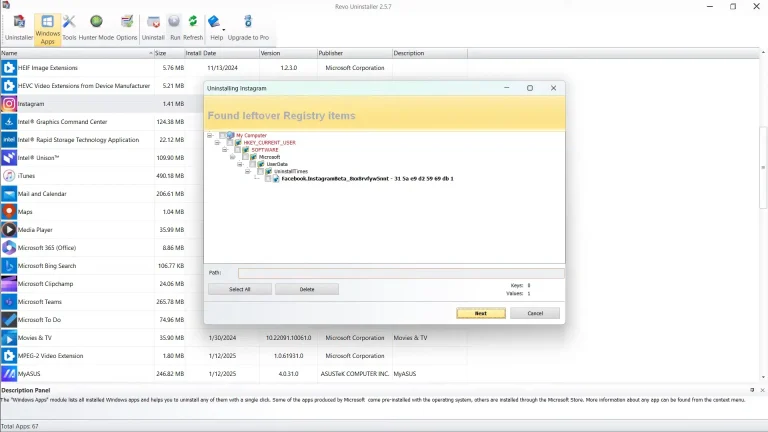The height and width of the screenshot is (432, 768).
Task: Open the Help toolbar item
Action: tap(215, 29)
